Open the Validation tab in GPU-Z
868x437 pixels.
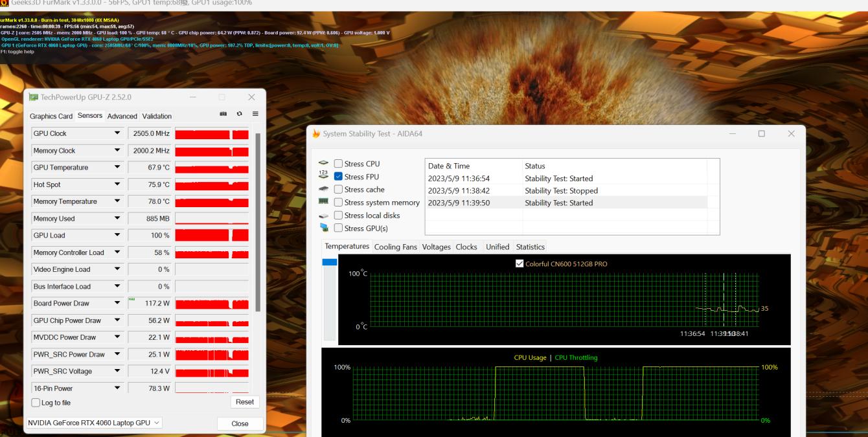point(157,117)
